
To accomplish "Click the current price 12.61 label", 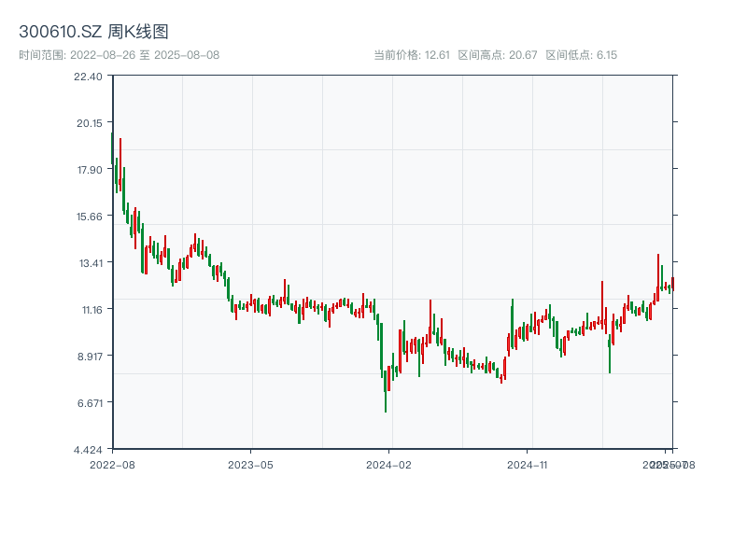I will [412, 55].
